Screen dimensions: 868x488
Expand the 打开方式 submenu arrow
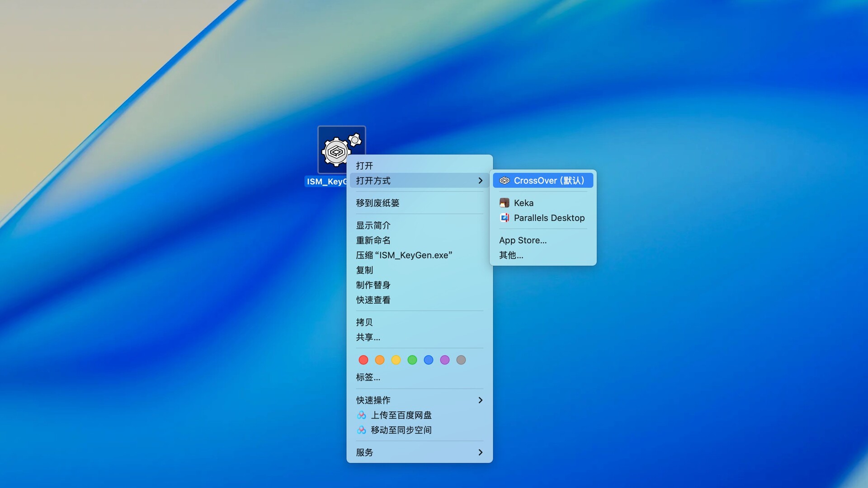pyautogui.click(x=480, y=181)
